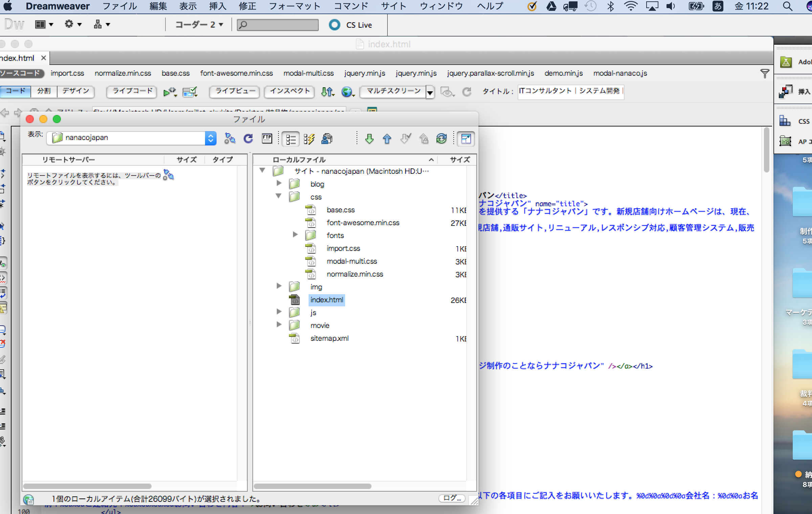Expand the movie folder
812x514 pixels.
[279, 325]
